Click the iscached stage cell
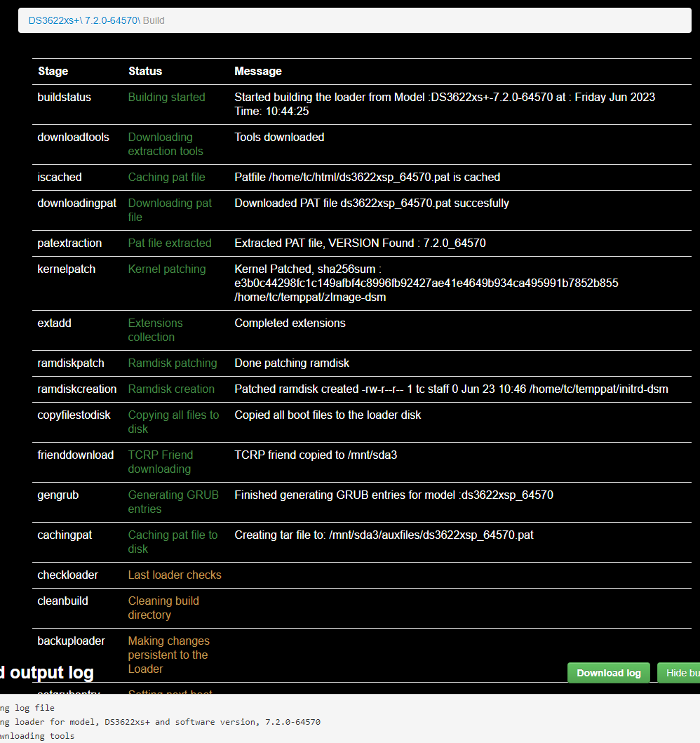 click(x=60, y=178)
